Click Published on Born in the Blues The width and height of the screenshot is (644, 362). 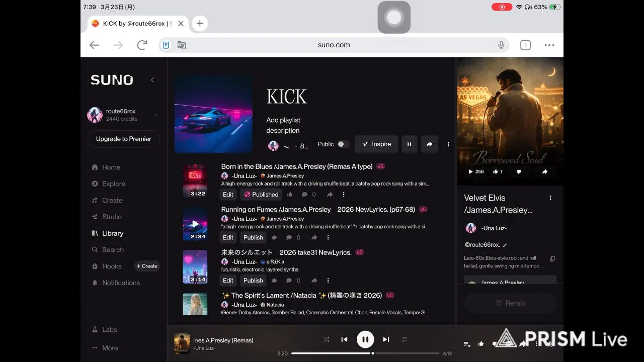[261, 195]
